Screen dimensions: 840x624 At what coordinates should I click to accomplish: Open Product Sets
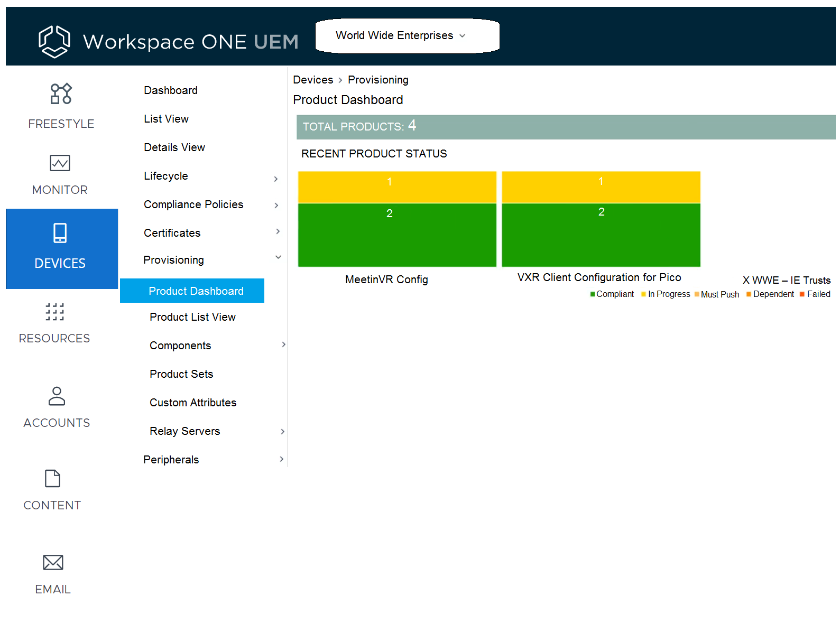pos(181,374)
